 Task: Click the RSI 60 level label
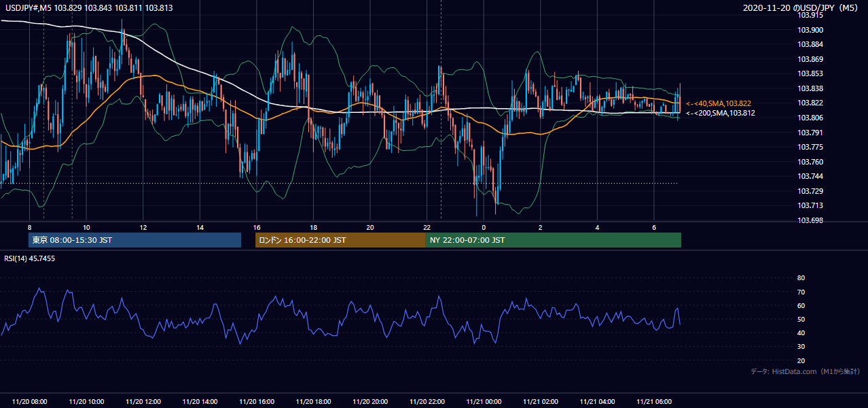(x=801, y=305)
